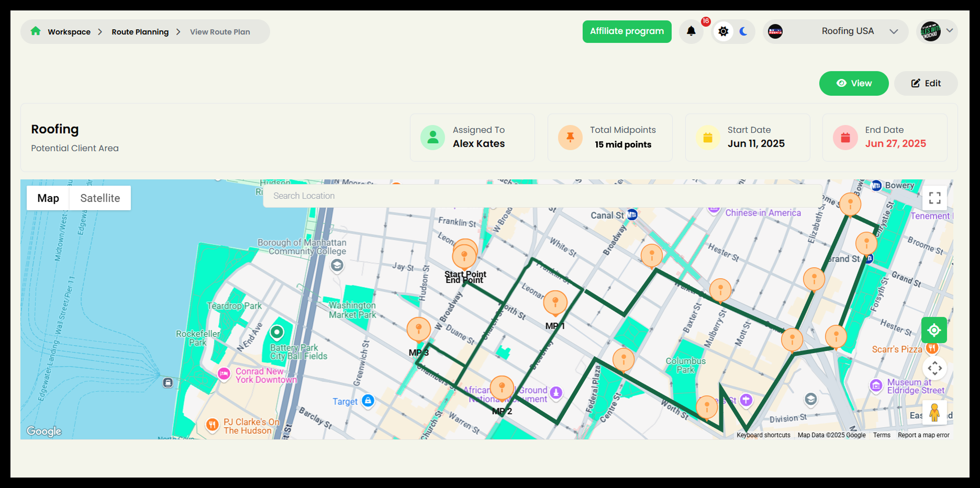Click View Route Plan breadcrumb text

click(220, 32)
